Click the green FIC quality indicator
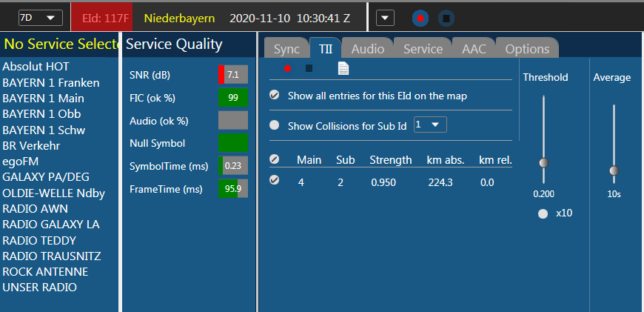The height and width of the screenshot is (312, 644). 232,98
